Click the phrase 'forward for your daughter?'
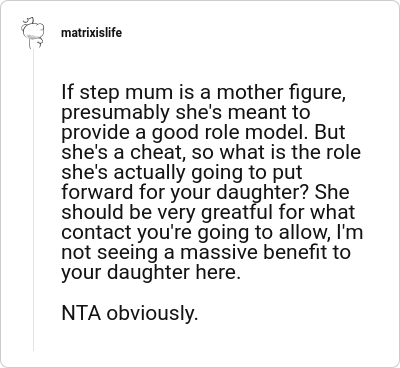This screenshot has height=368, width=400. point(186,193)
